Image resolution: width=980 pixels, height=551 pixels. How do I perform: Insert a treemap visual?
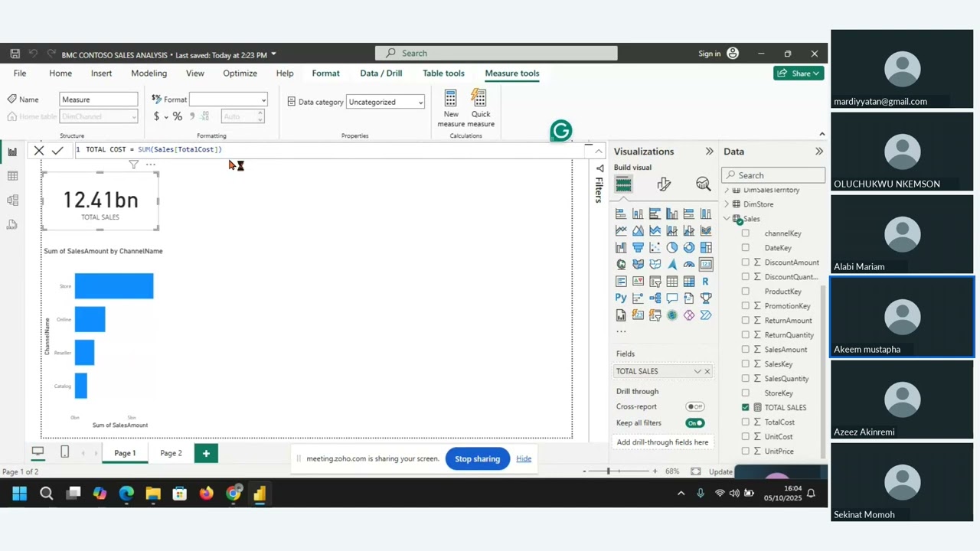click(705, 247)
